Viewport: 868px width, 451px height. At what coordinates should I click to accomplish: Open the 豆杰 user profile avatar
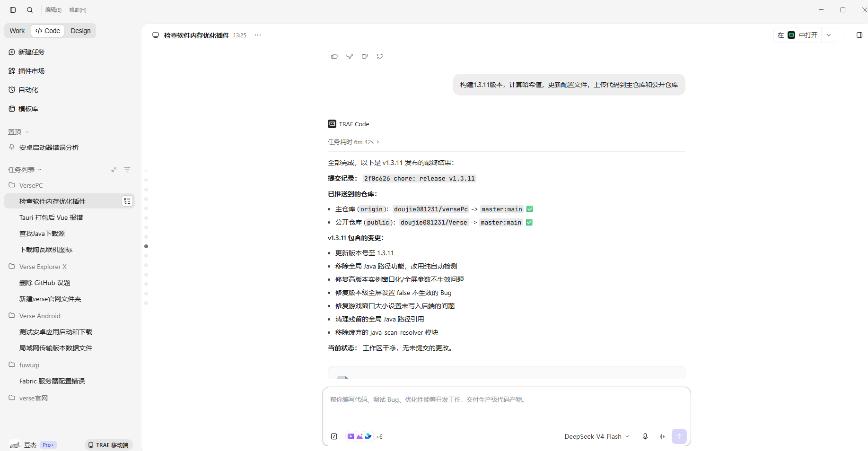pos(15,445)
